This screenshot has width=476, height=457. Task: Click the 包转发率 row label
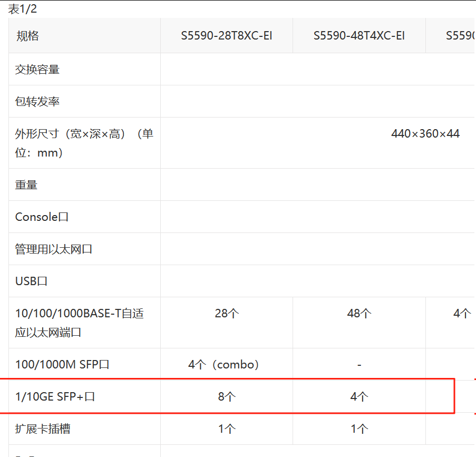37,102
